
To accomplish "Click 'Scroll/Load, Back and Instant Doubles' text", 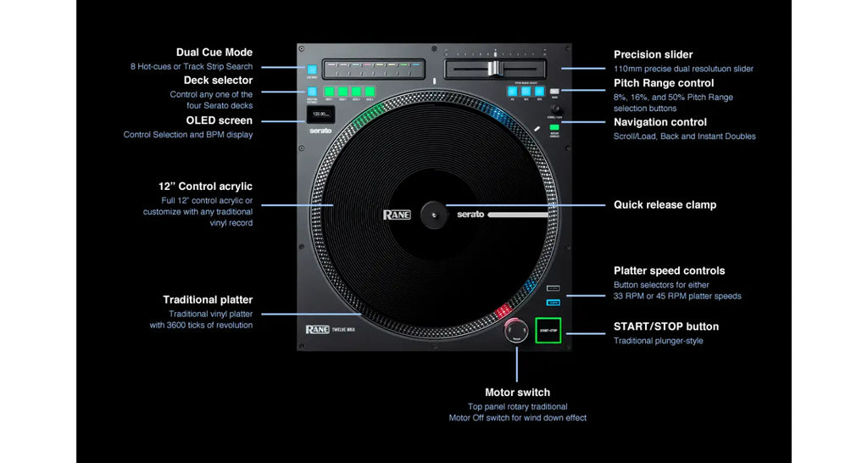I will click(x=684, y=137).
